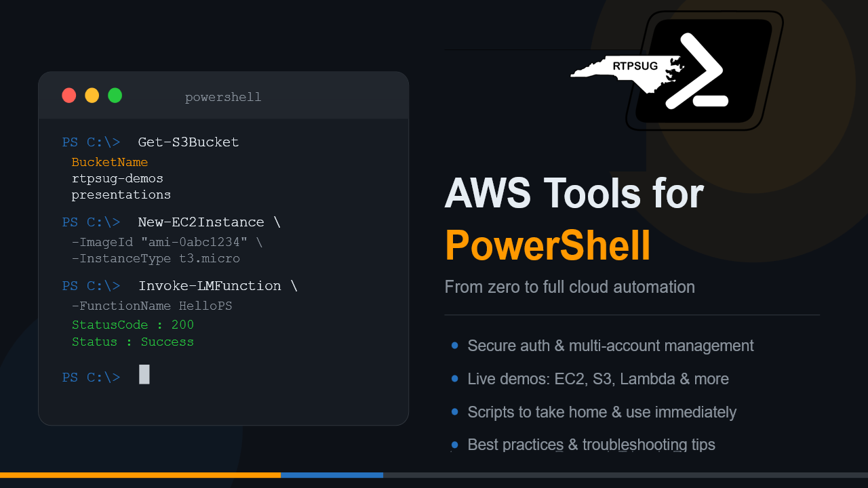Select the Get-S3Bucket command
The height and width of the screenshot is (488, 868).
189,142
